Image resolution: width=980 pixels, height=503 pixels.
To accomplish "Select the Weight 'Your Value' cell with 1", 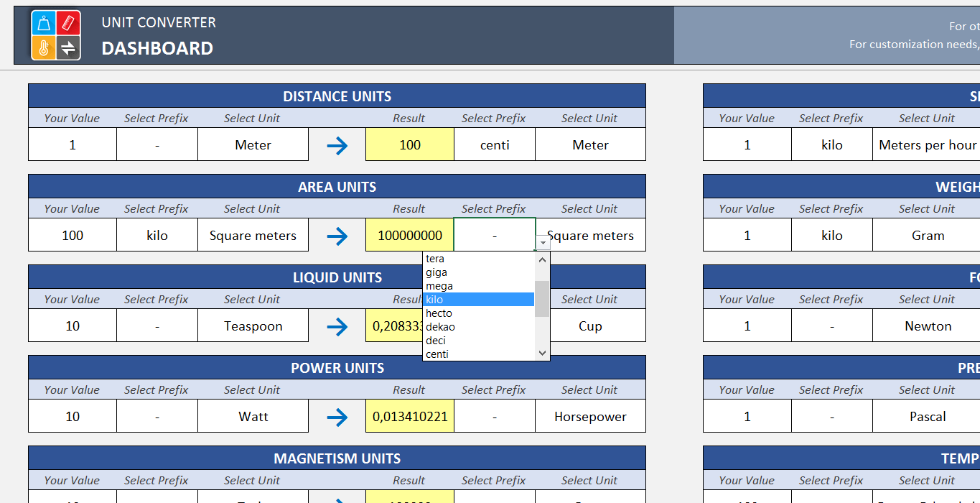I will point(747,235).
